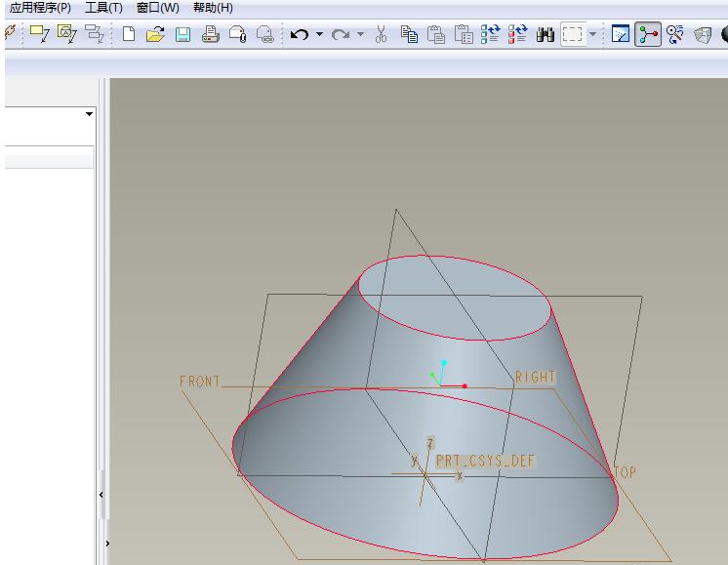
Task: Expand the Redo history dropdown arrow
Action: click(360, 34)
